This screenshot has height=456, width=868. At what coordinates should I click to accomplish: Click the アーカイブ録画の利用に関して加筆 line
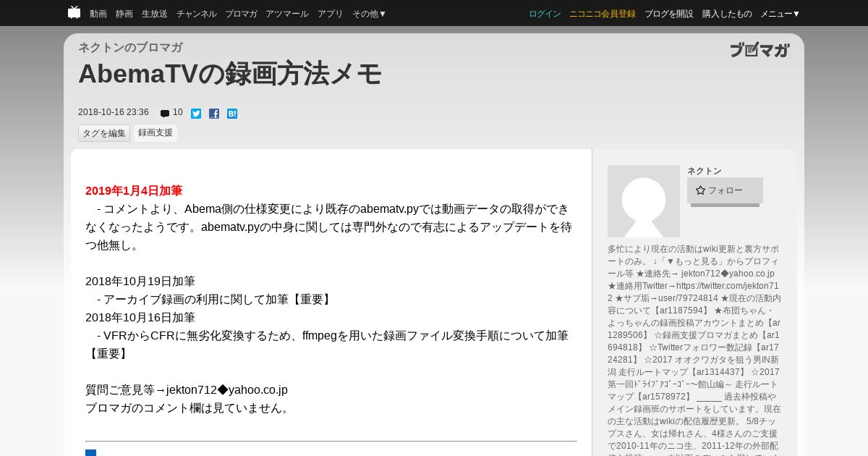click(x=215, y=300)
